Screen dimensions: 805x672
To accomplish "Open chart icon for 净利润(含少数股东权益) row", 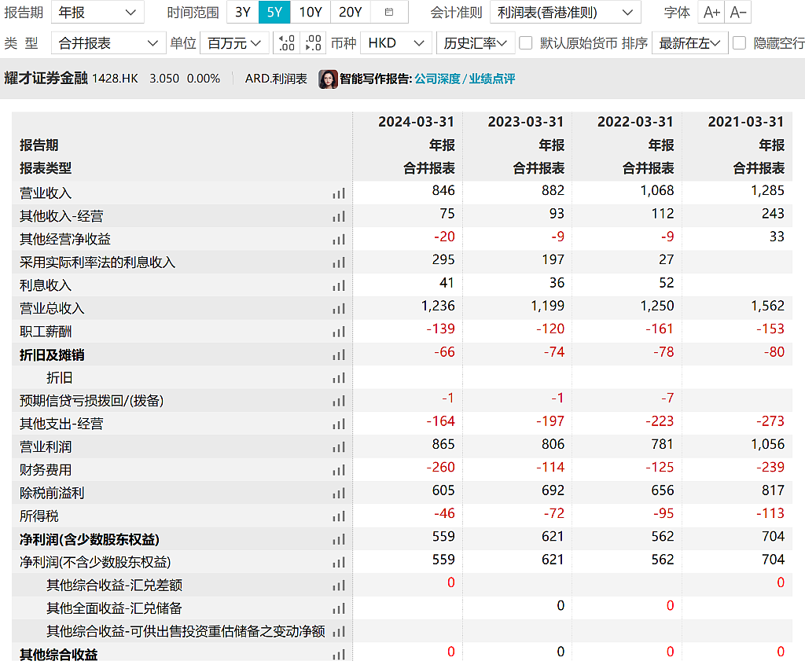I will [x=338, y=539].
